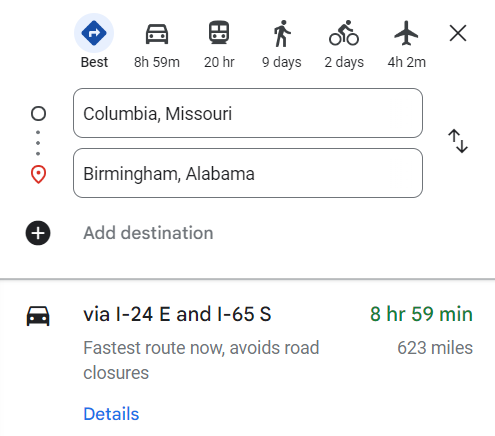Click the 9 days walking label

pyautogui.click(x=282, y=62)
